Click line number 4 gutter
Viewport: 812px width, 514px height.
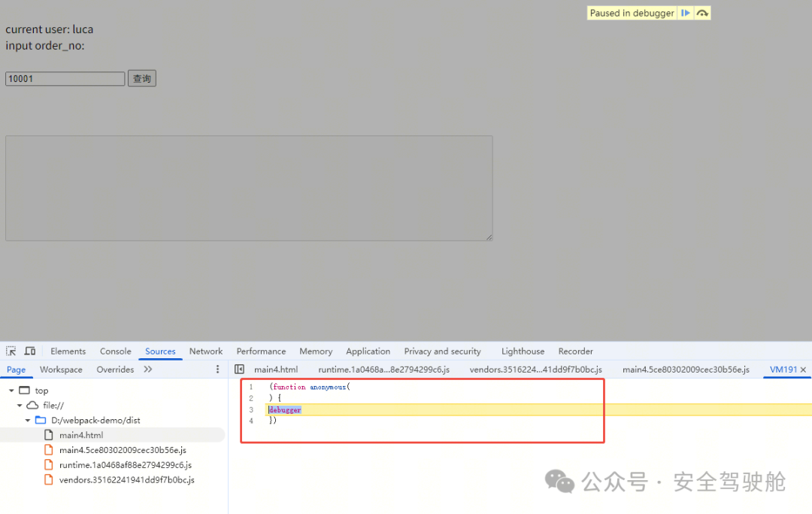[x=251, y=421]
